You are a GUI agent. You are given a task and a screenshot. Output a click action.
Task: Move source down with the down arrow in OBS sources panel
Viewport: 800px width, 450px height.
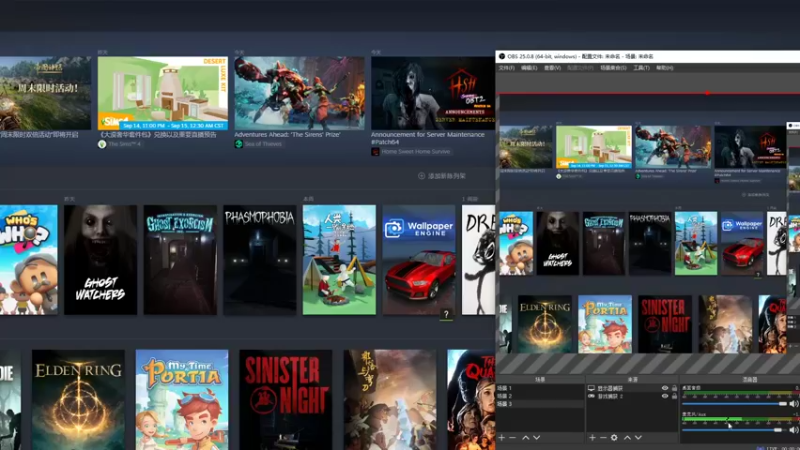638,437
